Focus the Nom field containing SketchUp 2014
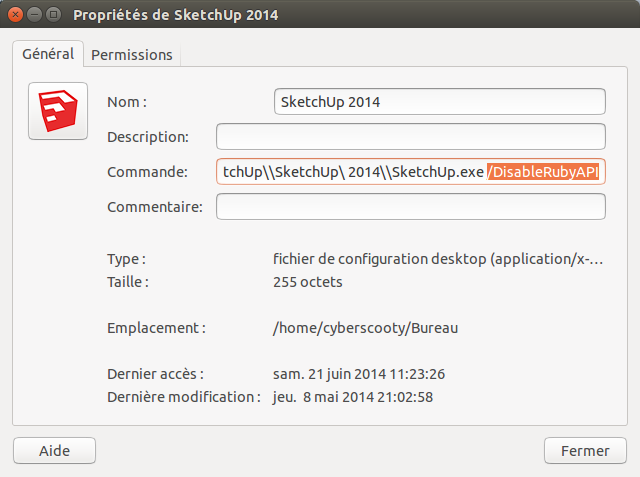 coord(440,102)
